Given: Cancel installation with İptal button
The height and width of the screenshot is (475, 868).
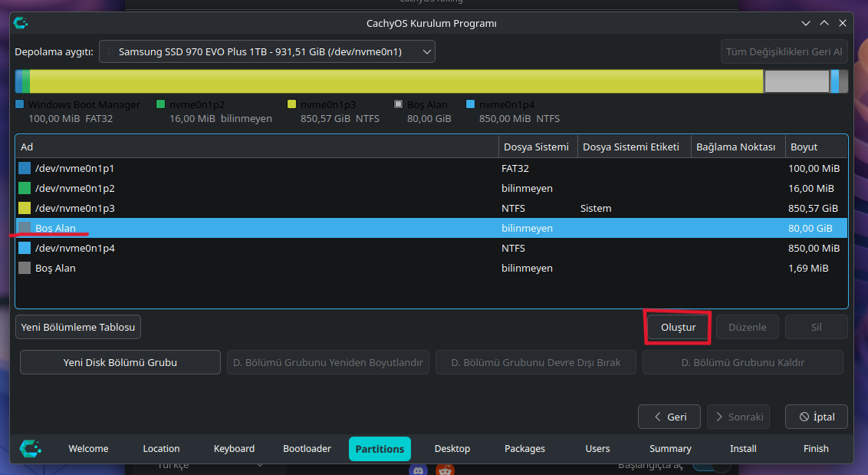Looking at the screenshot, I should coord(817,417).
